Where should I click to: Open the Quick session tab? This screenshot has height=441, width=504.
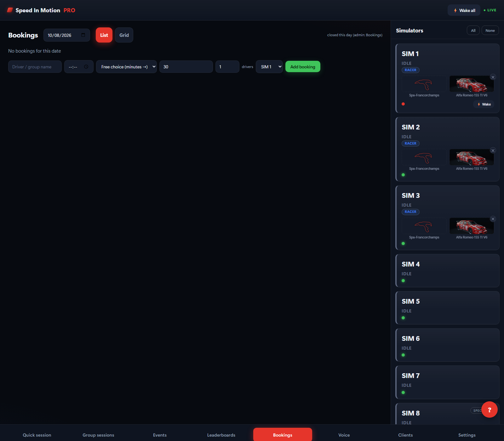tap(37, 435)
